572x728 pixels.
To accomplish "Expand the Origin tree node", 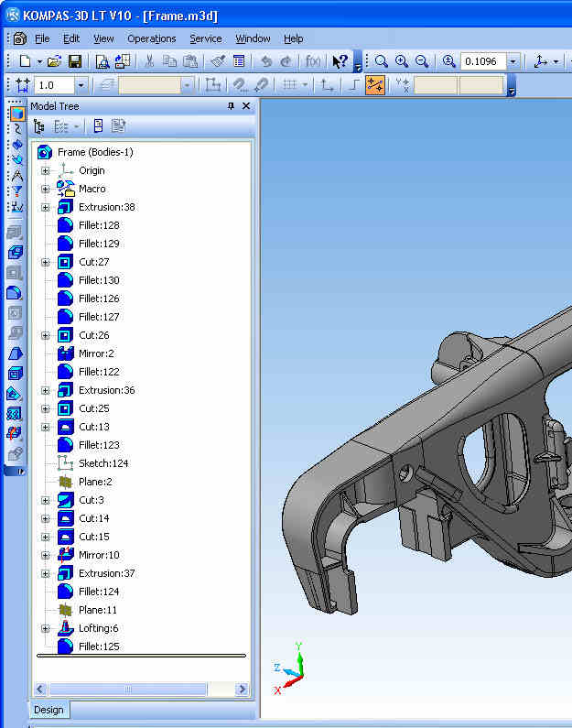I will (x=45, y=171).
